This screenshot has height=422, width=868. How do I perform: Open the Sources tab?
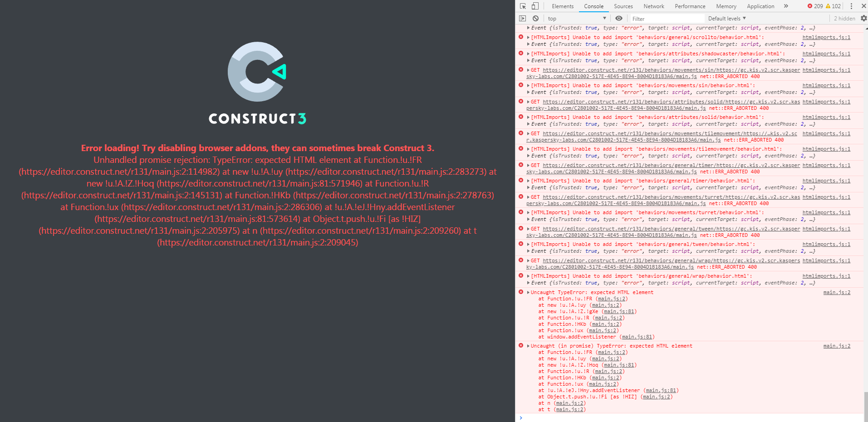pyautogui.click(x=623, y=6)
